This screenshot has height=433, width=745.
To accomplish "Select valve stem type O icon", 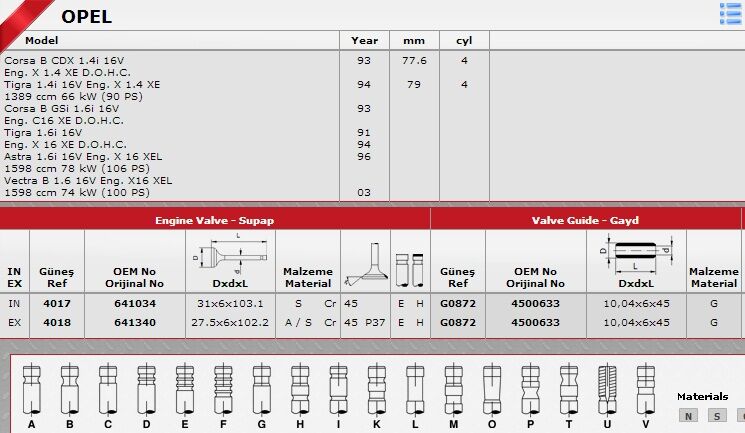I will 490,390.
